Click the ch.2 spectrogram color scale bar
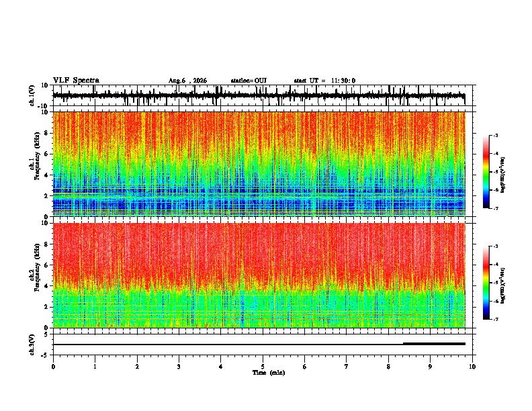 point(486,283)
